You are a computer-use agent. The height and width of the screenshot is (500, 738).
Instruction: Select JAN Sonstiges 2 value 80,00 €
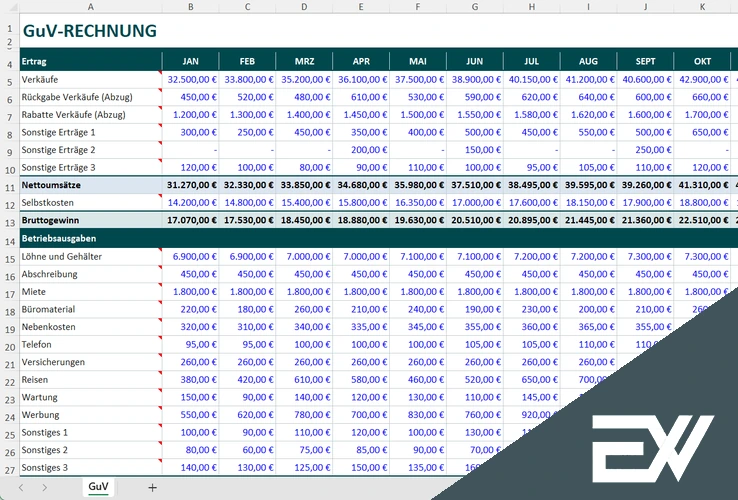click(191, 450)
